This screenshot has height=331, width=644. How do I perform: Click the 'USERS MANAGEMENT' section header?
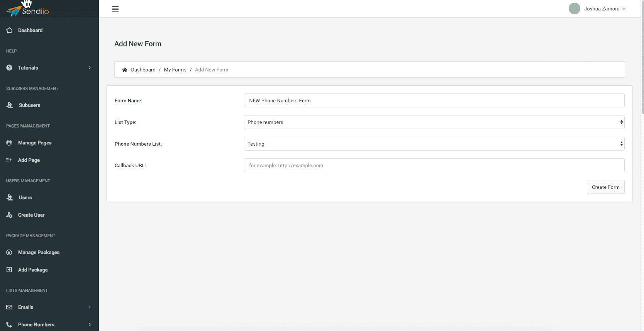pyautogui.click(x=28, y=181)
